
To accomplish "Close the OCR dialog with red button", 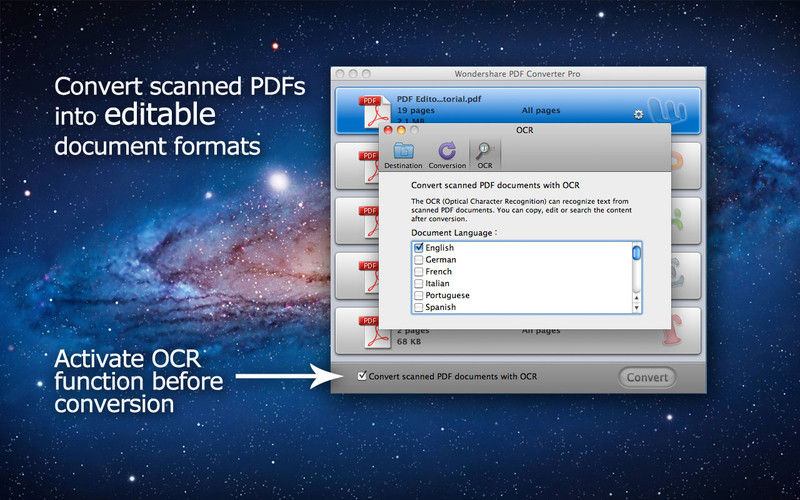I will (x=388, y=130).
